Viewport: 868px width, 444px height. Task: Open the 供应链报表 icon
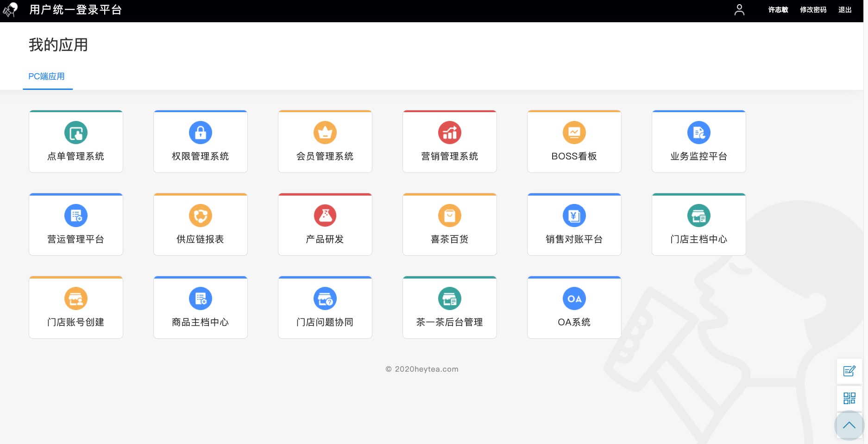pyautogui.click(x=201, y=216)
